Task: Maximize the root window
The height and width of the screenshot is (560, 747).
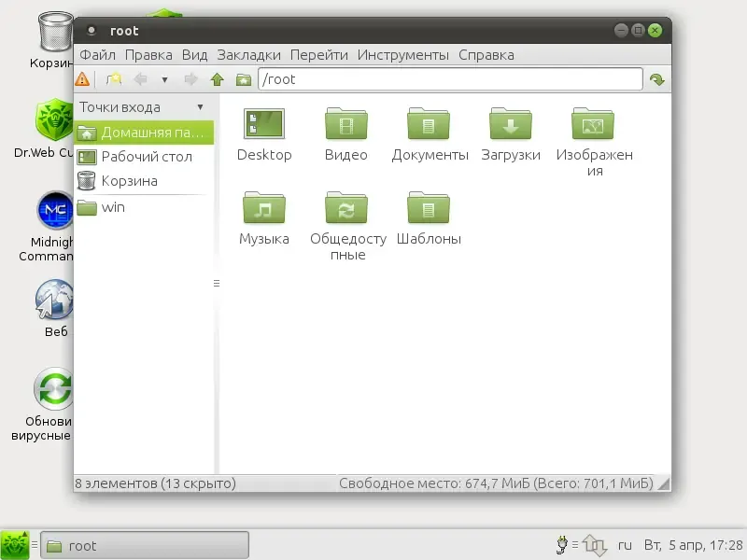Action: pos(638,31)
